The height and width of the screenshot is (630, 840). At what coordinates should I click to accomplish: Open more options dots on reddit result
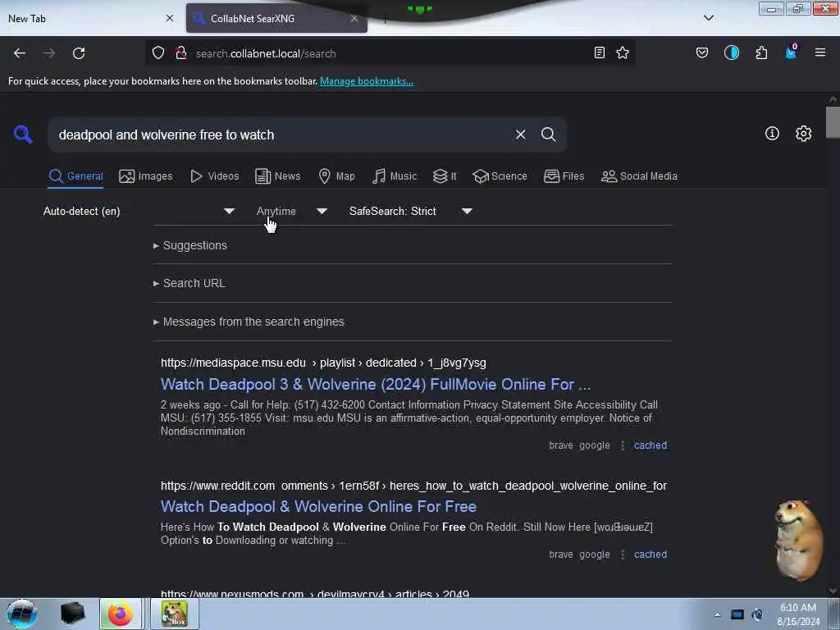(623, 555)
